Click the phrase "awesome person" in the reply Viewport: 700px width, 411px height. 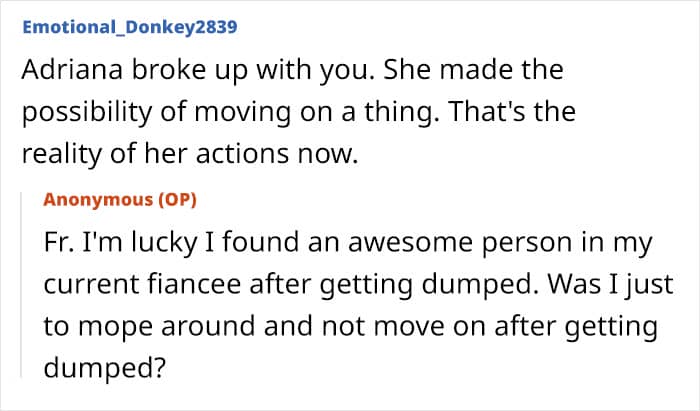tap(460, 243)
